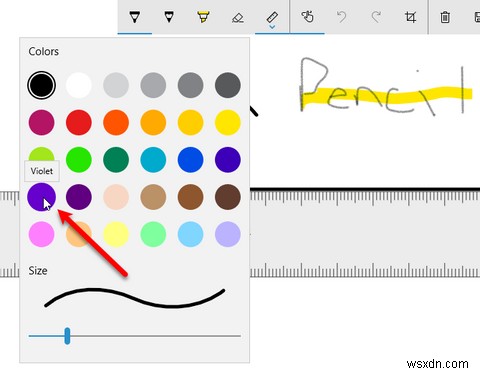480x374 pixels.
Task: Select the Ballpoint pen tool
Action: click(135, 17)
